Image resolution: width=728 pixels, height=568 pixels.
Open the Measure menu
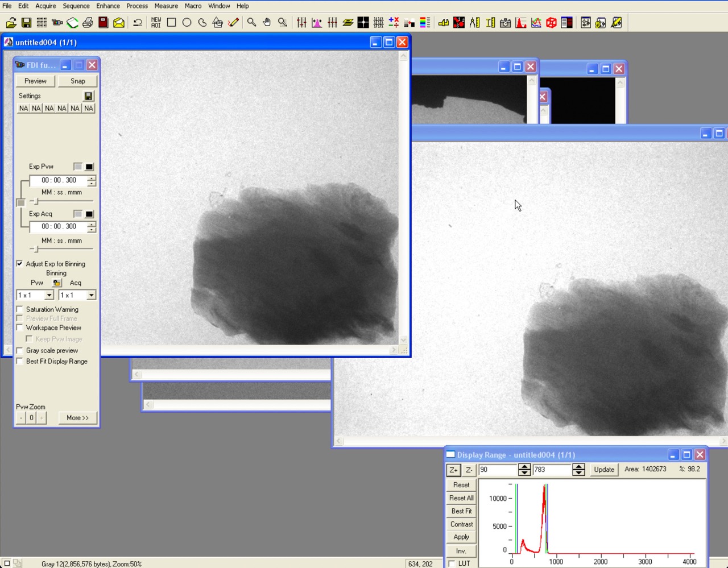(x=166, y=6)
